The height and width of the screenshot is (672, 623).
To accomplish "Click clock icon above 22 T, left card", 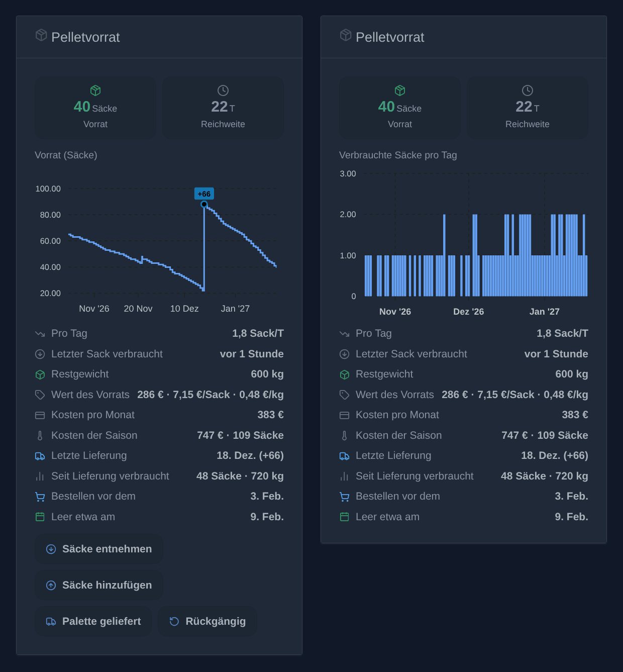I will tap(223, 90).
